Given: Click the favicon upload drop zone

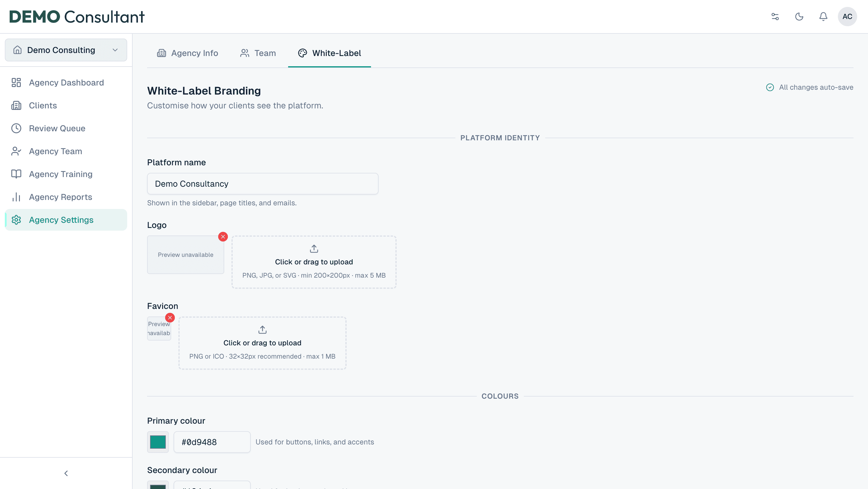Looking at the screenshot, I should [x=263, y=343].
